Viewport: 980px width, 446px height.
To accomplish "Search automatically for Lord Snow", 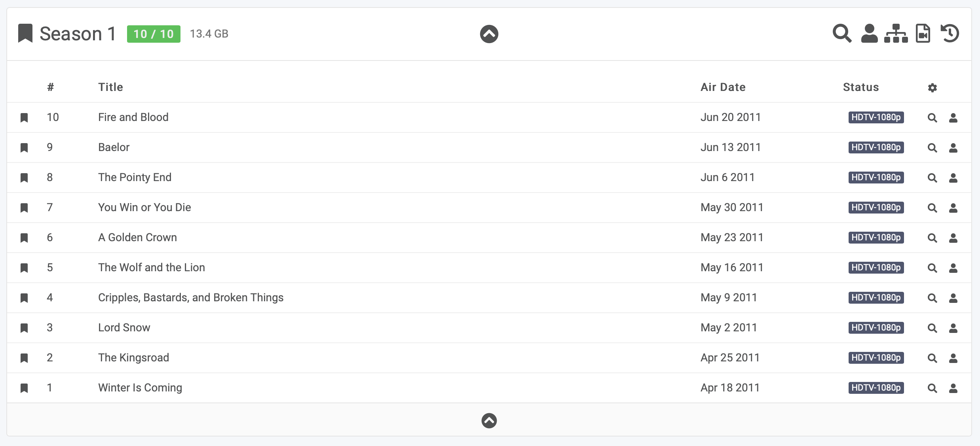I will tap(933, 328).
